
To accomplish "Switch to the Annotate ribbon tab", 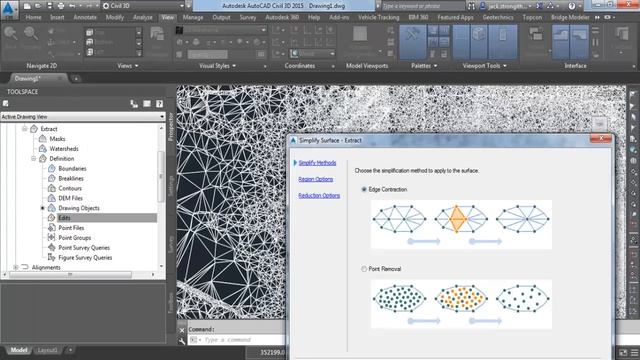I will 85,18.
